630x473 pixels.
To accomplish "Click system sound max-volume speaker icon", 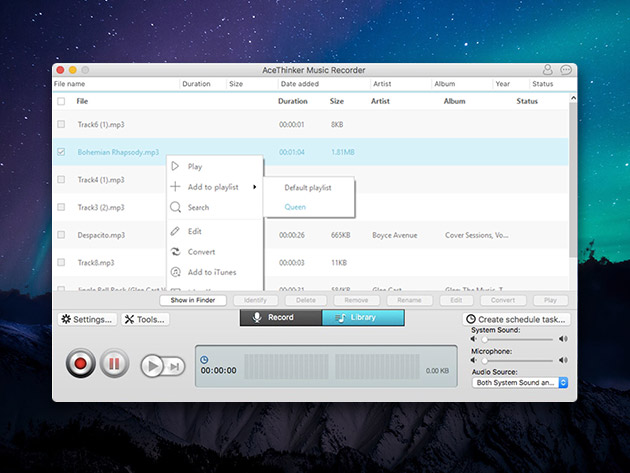I will [x=563, y=339].
